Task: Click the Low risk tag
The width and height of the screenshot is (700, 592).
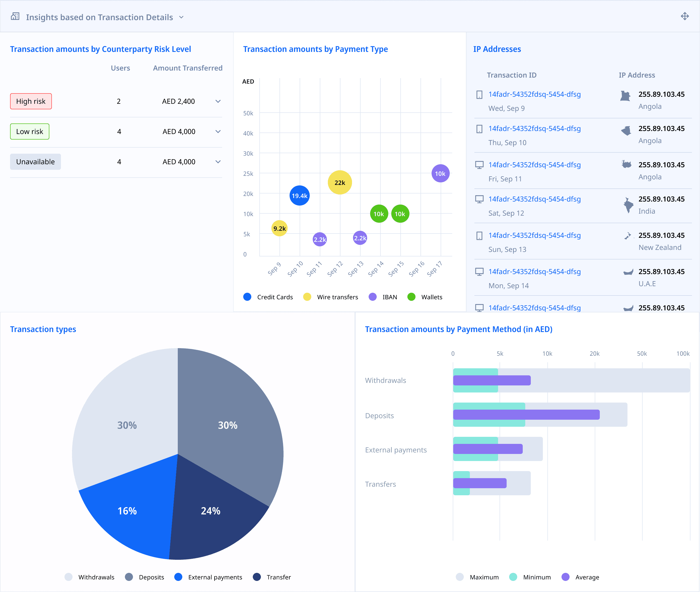Action: coord(29,131)
